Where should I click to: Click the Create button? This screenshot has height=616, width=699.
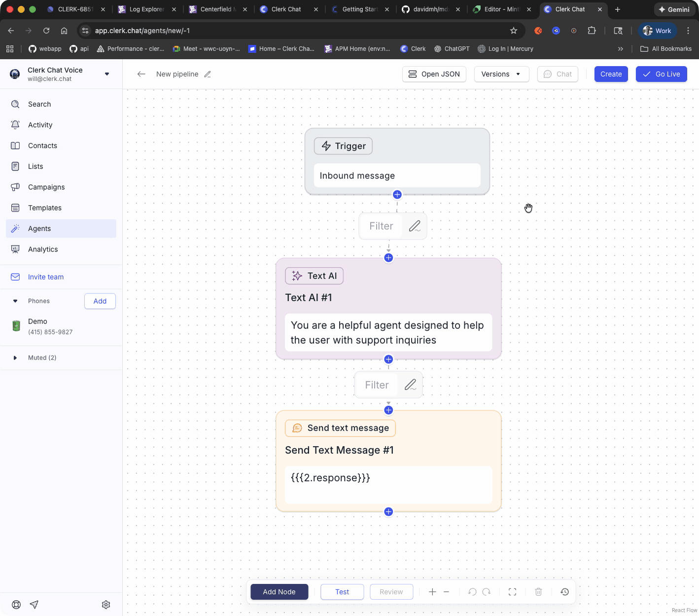(x=611, y=74)
